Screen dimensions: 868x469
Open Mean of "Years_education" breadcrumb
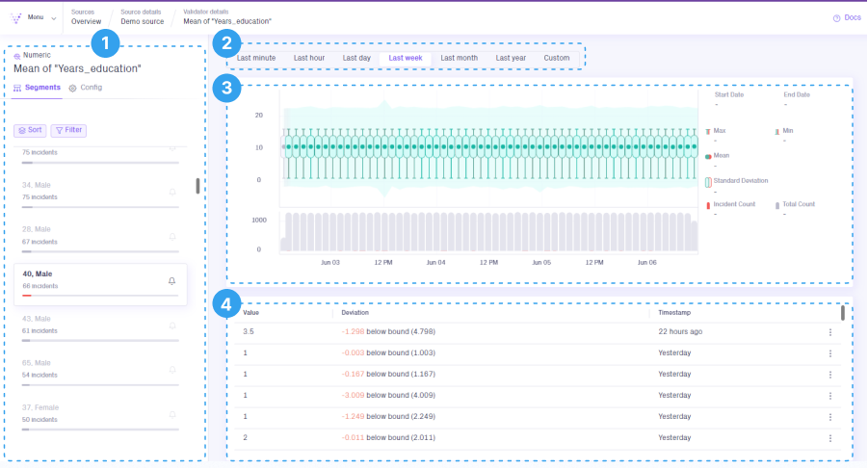point(227,21)
